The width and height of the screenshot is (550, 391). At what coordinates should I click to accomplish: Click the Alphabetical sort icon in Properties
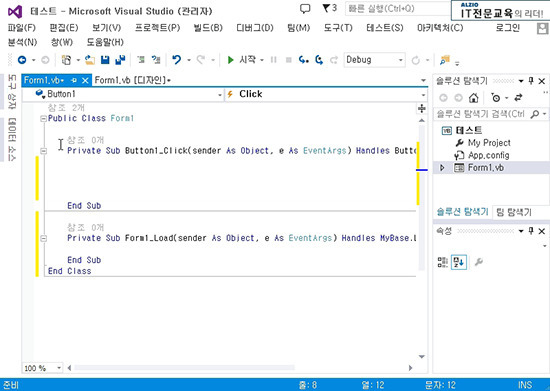tap(458, 262)
